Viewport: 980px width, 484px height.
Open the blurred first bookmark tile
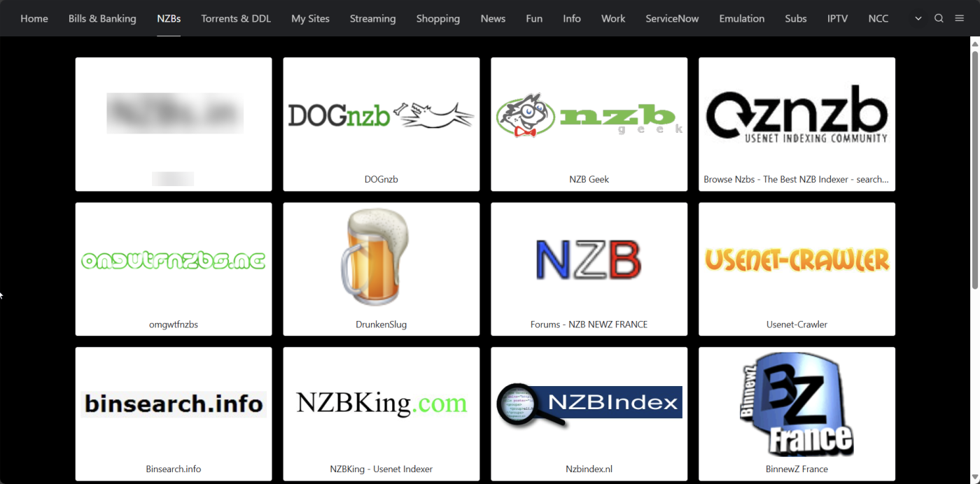tap(174, 124)
